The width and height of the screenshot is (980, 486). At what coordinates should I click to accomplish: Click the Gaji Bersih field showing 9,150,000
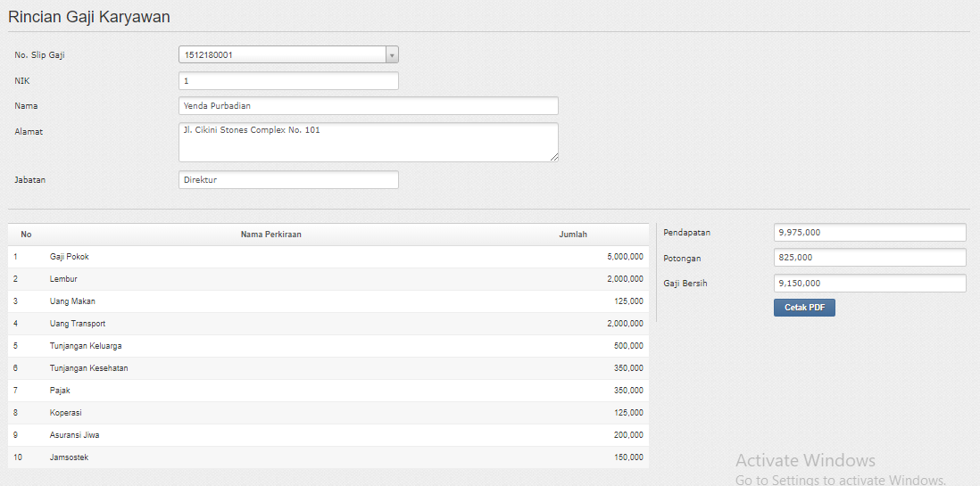(x=869, y=283)
